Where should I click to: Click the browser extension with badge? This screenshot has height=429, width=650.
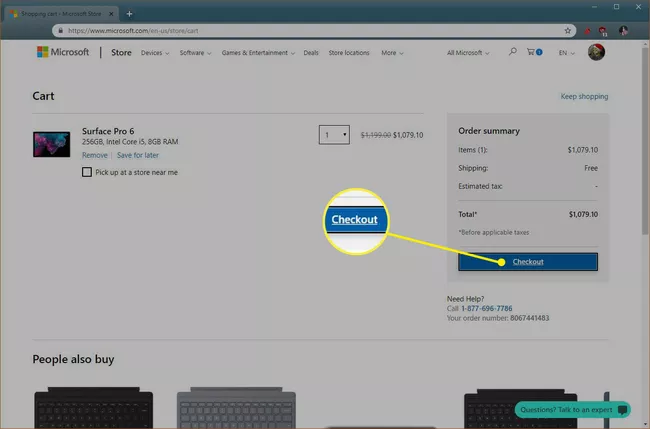[x=603, y=31]
